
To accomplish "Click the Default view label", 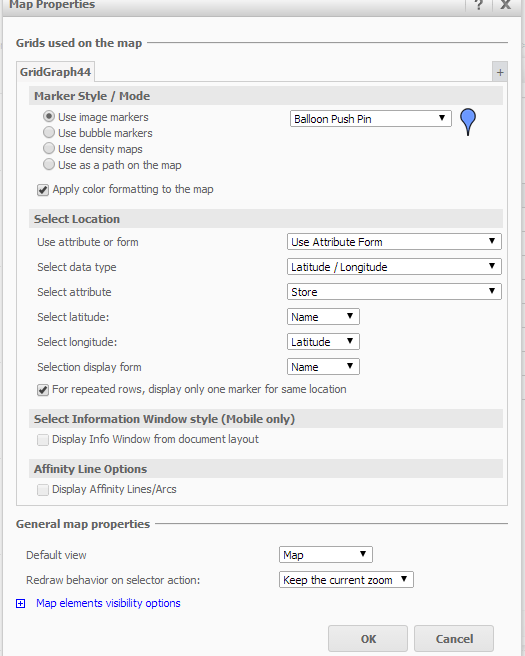I will (56, 555).
